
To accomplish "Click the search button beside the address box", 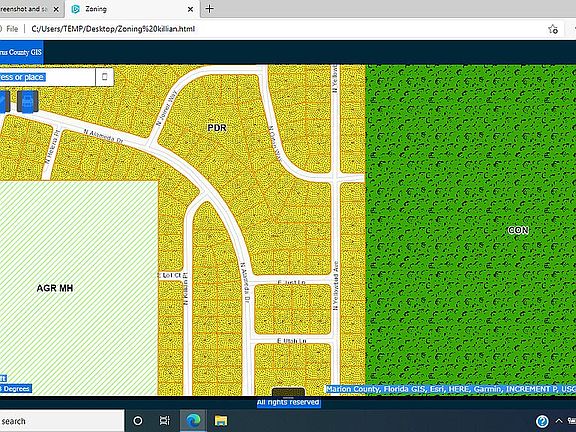I will pos(104,77).
